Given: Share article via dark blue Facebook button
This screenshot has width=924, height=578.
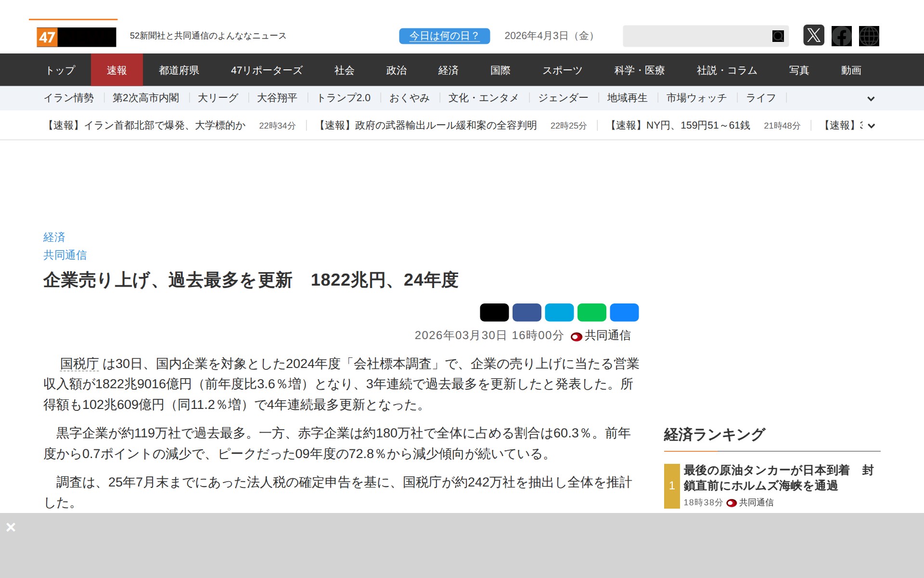Looking at the screenshot, I should [526, 313].
